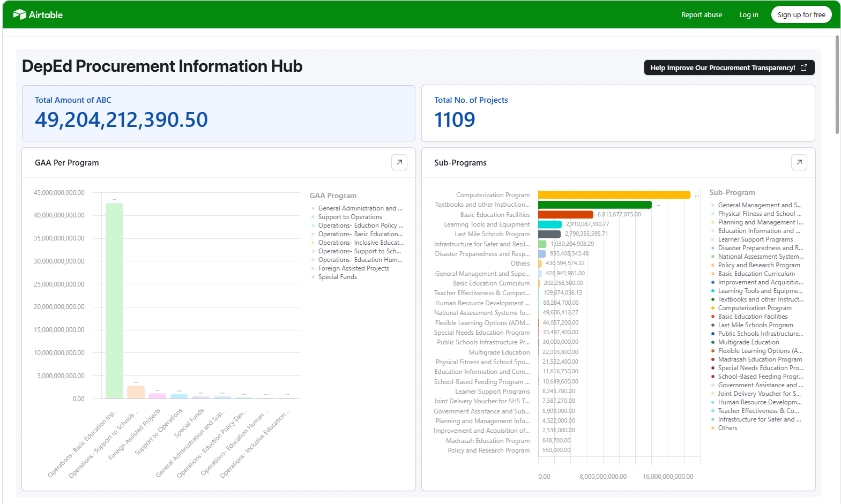This screenshot has height=504, width=841.
Task: Toggle Operations- Education Hum legend item
Action: tap(356, 260)
